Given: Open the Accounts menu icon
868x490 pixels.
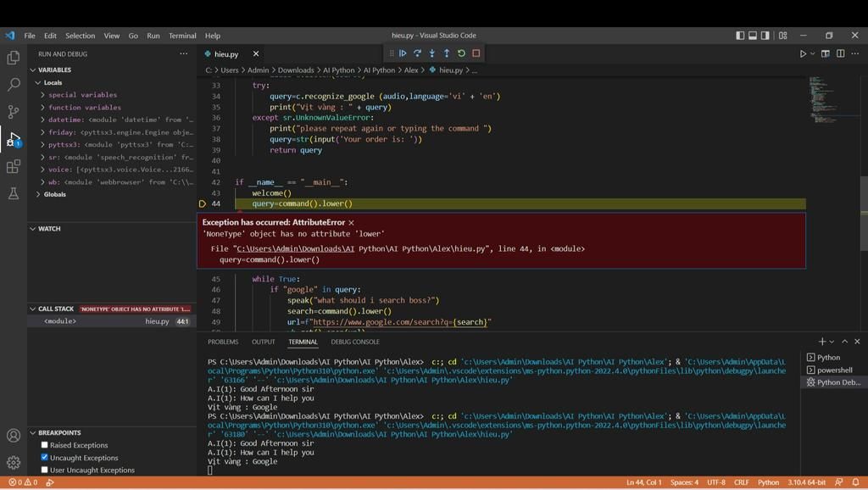Looking at the screenshot, I should click(14, 436).
